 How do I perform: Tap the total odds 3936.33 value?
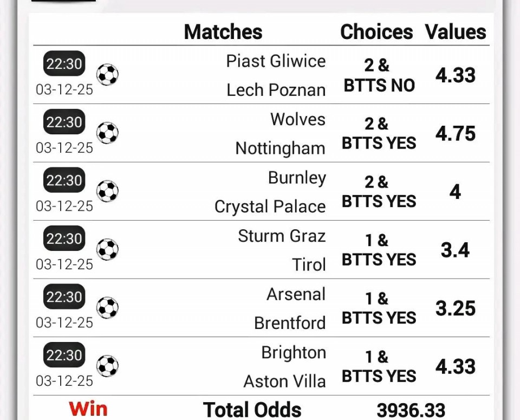(411, 410)
